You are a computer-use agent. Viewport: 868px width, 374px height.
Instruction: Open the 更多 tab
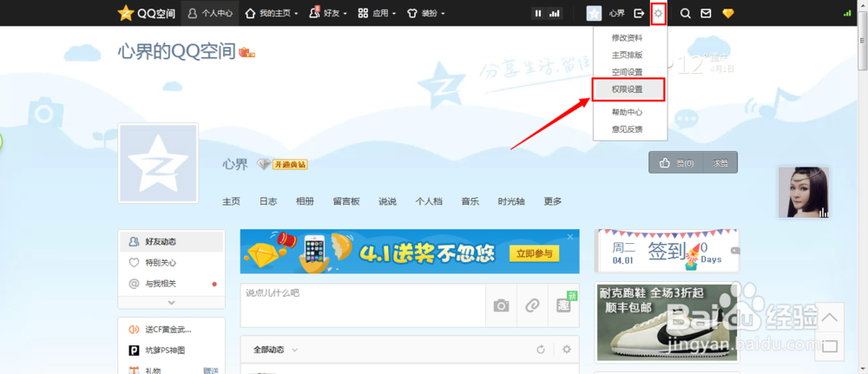pyautogui.click(x=552, y=201)
